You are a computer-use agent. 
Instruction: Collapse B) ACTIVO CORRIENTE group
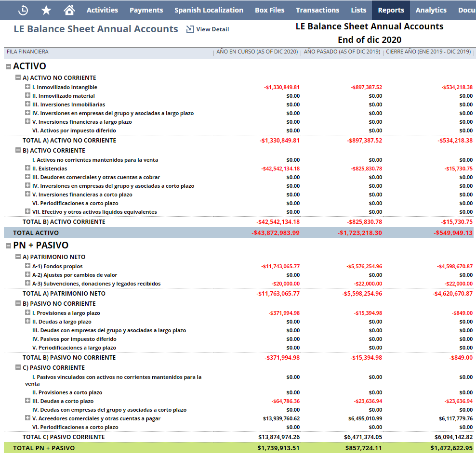(18, 150)
